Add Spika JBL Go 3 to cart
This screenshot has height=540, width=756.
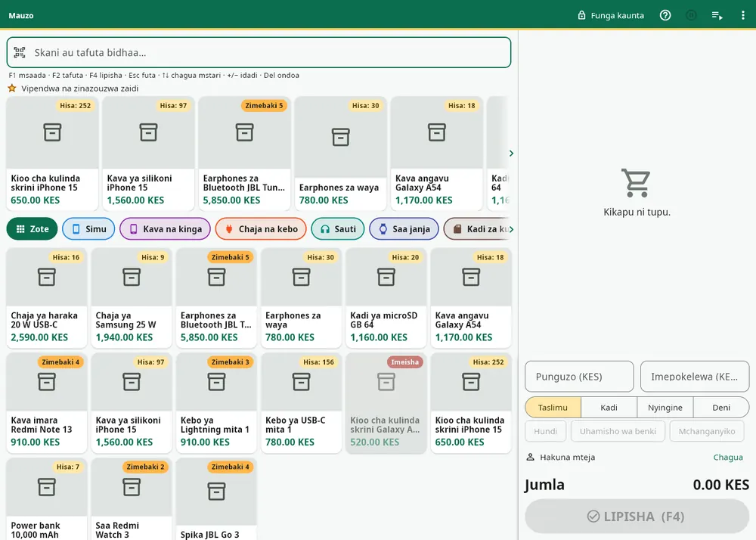pos(216,499)
